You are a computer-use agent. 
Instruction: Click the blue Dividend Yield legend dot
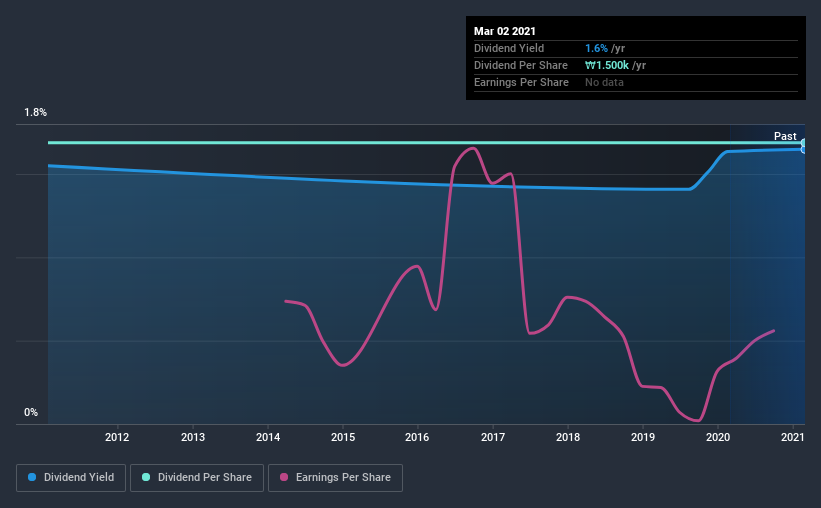coord(32,477)
